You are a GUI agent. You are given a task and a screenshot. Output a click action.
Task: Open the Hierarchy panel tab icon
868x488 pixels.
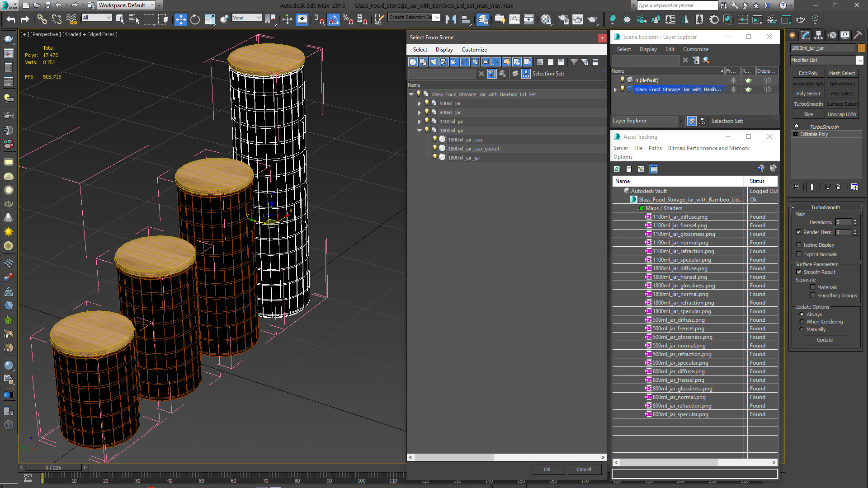tap(818, 35)
